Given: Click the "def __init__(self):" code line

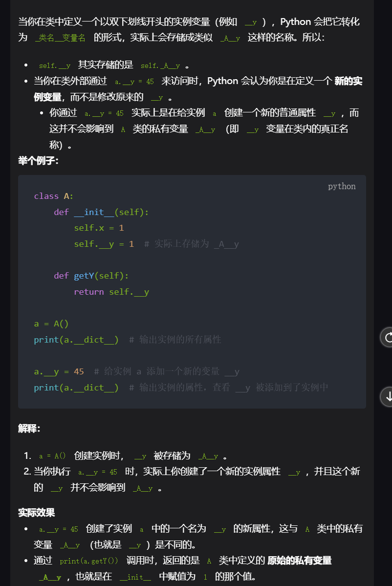Looking at the screenshot, I should pyautogui.click(x=101, y=212).
